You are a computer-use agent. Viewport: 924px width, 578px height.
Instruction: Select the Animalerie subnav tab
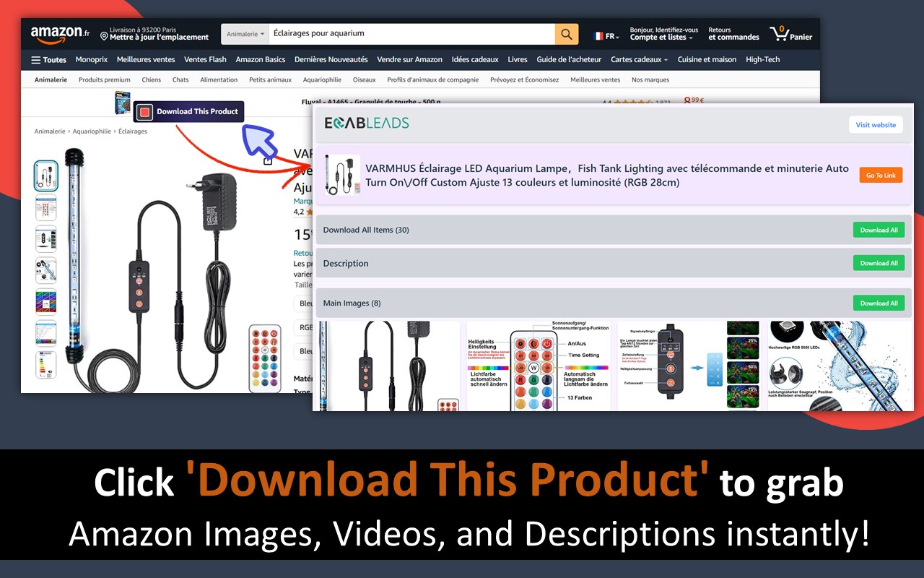[x=51, y=80]
